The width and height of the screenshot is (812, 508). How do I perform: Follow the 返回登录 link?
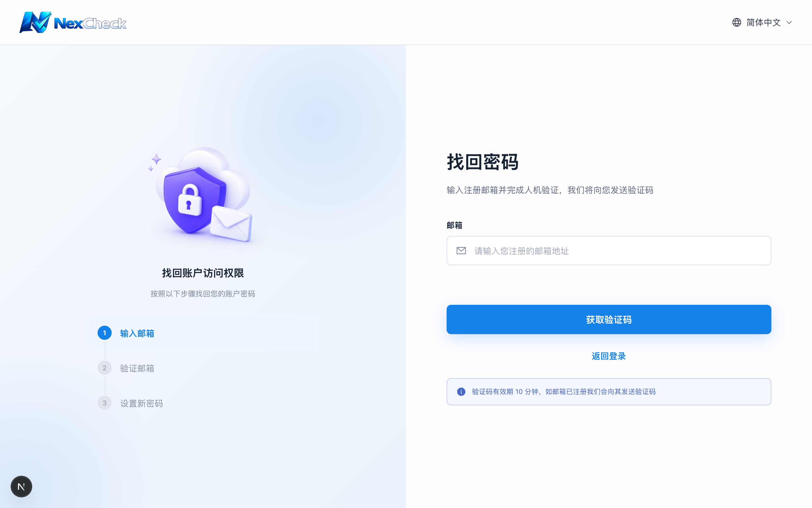point(609,356)
